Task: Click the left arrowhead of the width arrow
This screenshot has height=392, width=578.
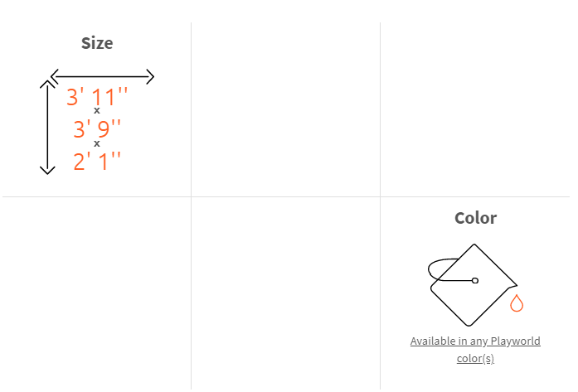Action: click(x=55, y=76)
